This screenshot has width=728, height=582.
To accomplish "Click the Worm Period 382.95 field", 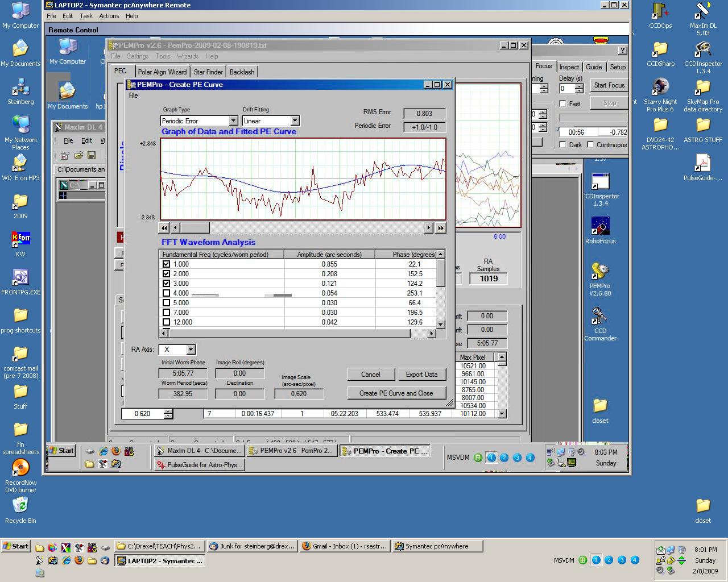I will click(x=183, y=394).
